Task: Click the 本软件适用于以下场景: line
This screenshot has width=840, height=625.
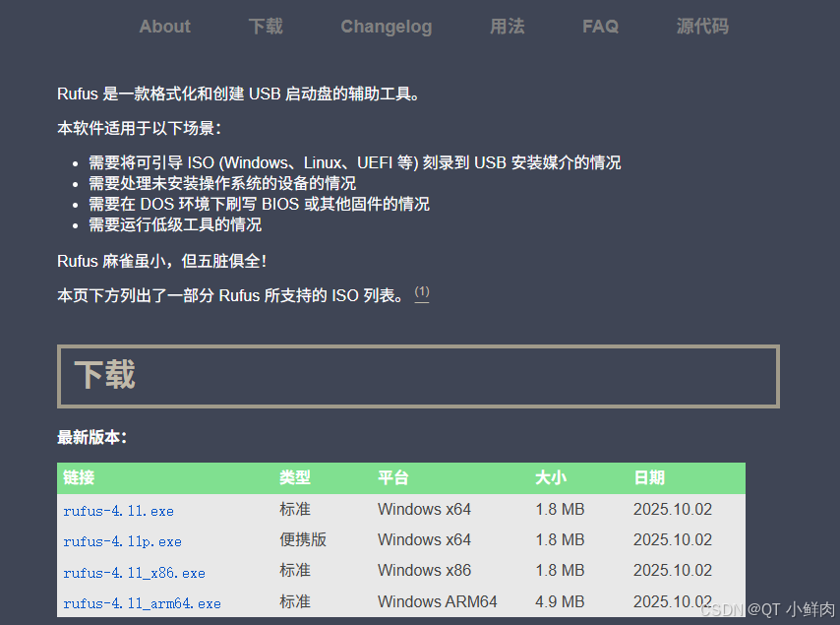Action: coord(140,128)
